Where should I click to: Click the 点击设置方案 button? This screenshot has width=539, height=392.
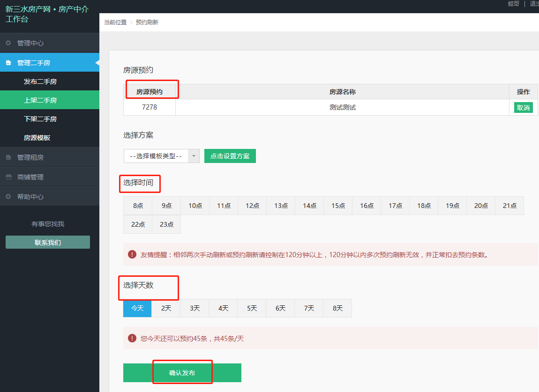pos(230,156)
